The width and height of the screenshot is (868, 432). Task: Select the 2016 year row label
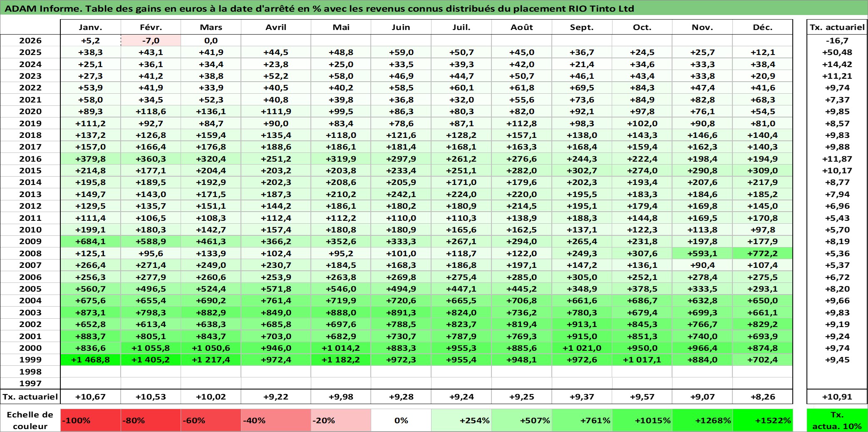[30, 159]
